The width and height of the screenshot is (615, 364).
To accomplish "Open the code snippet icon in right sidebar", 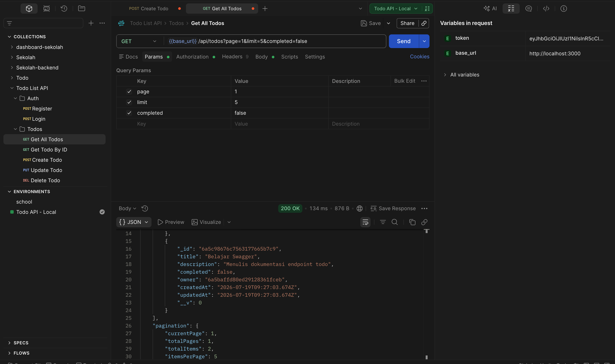I will (546, 9).
